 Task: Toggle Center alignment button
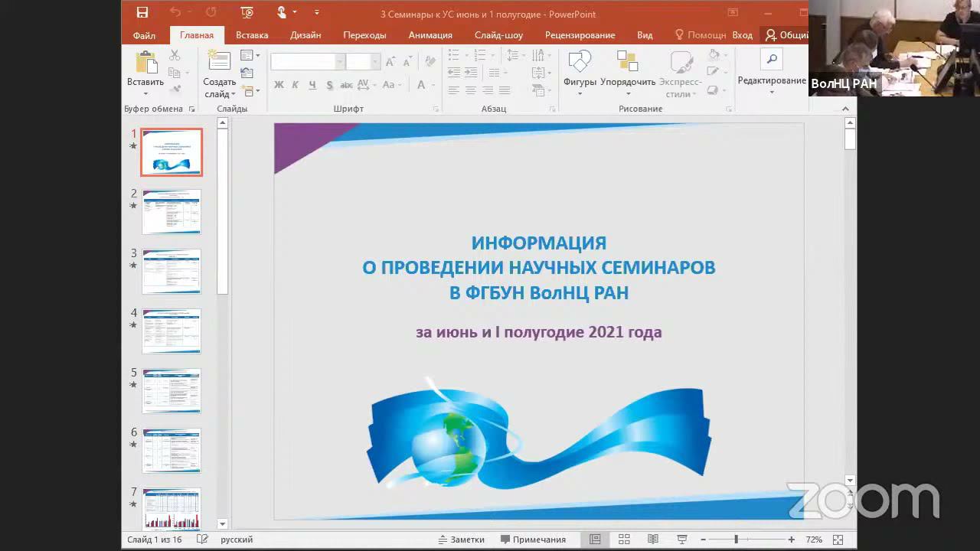(x=470, y=90)
